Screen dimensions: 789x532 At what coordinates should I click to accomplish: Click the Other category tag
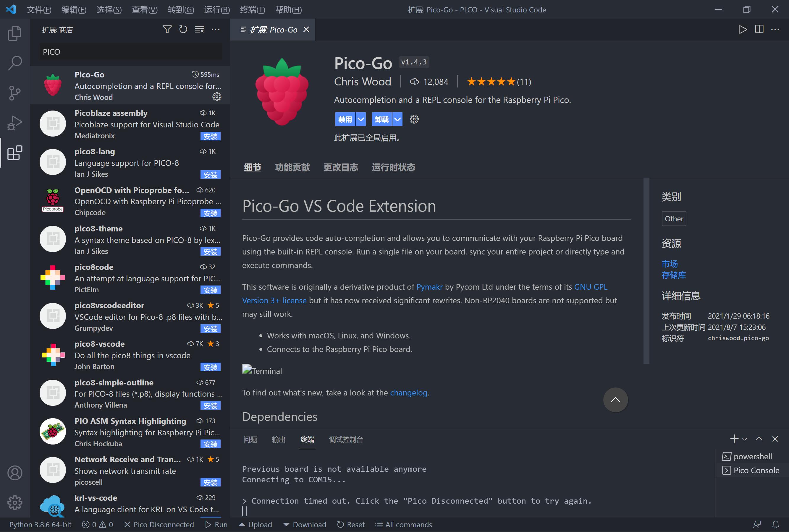674,218
